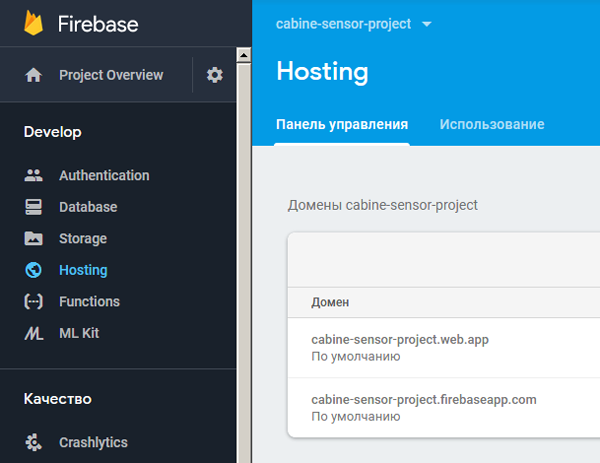The width and height of the screenshot is (600, 463).
Task: Click the Authentication people icon
Action: pos(33,175)
